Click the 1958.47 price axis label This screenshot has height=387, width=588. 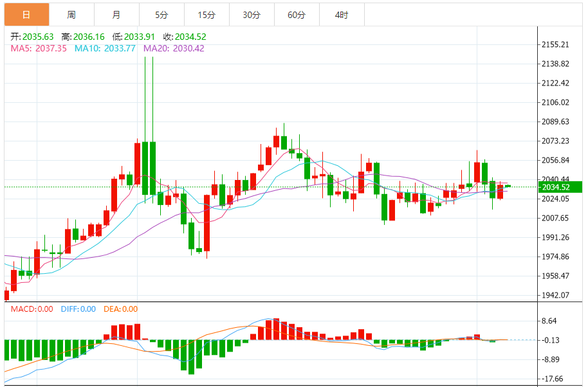pyautogui.click(x=555, y=276)
